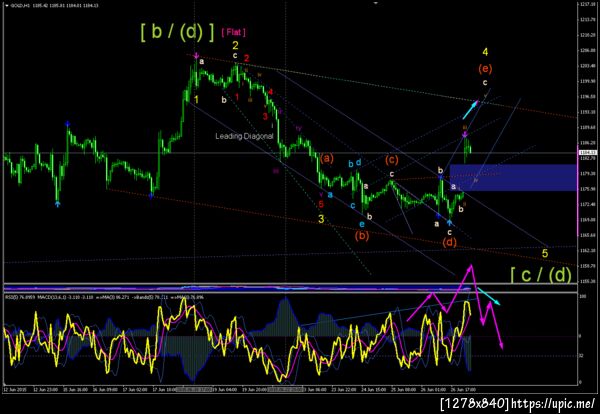Select the yellow wave '3' label

click(x=321, y=219)
